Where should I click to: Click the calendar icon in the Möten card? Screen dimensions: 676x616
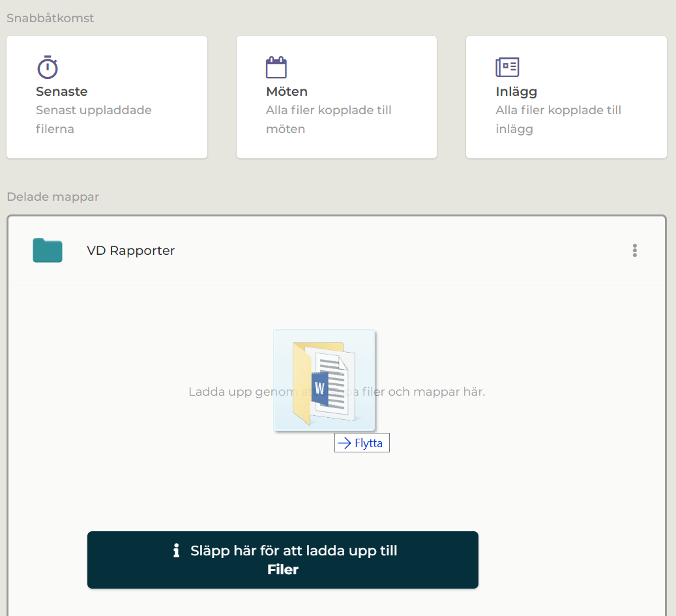(x=276, y=67)
